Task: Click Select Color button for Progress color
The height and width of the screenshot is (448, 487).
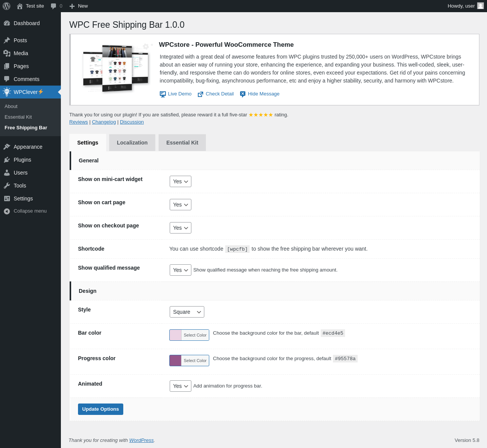Action: tap(195, 361)
